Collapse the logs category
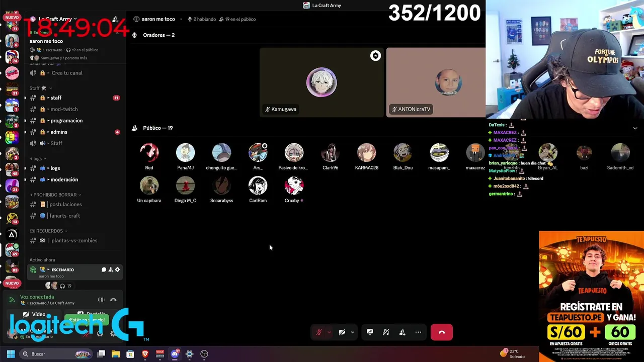644x362 pixels. coord(38,158)
